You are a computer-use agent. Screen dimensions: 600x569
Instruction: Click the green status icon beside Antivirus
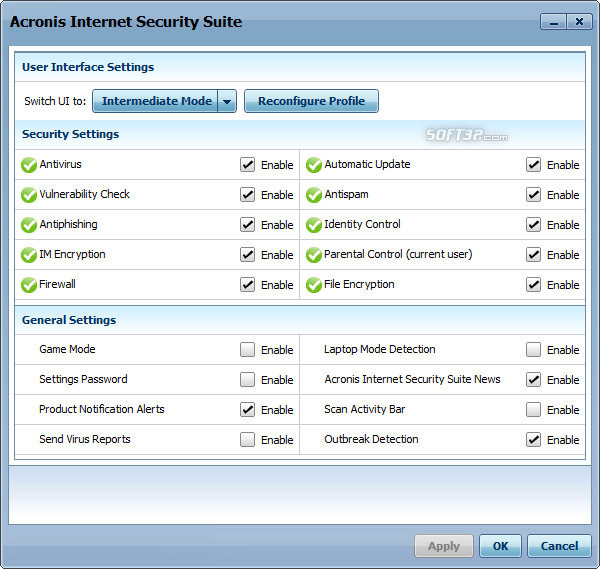coord(29,165)
